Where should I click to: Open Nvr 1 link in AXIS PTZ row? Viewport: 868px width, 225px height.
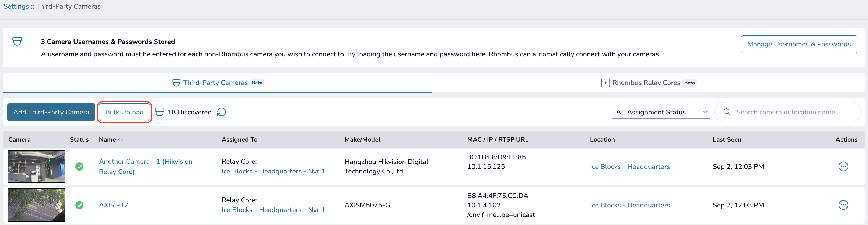[x=273, y=210]
